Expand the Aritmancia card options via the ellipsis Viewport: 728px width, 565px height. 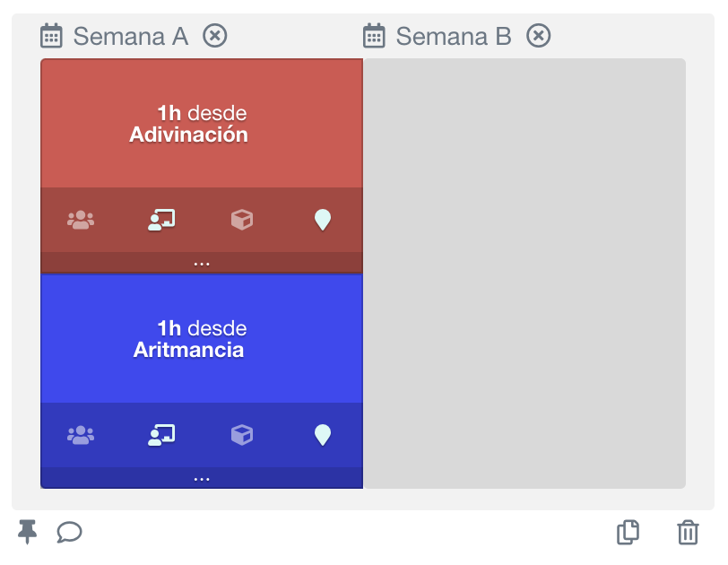click(201, 477)
